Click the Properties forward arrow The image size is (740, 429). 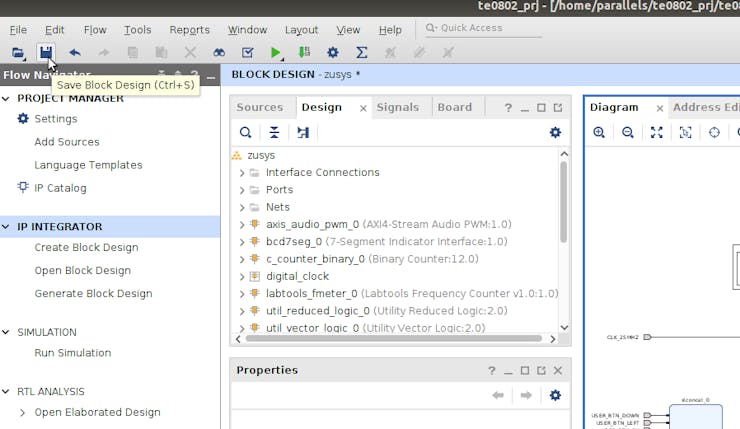click(x=526, y=395)
